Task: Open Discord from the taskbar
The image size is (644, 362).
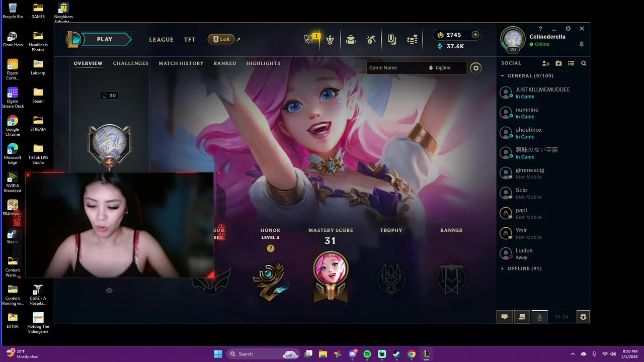Action: point(353,354)
